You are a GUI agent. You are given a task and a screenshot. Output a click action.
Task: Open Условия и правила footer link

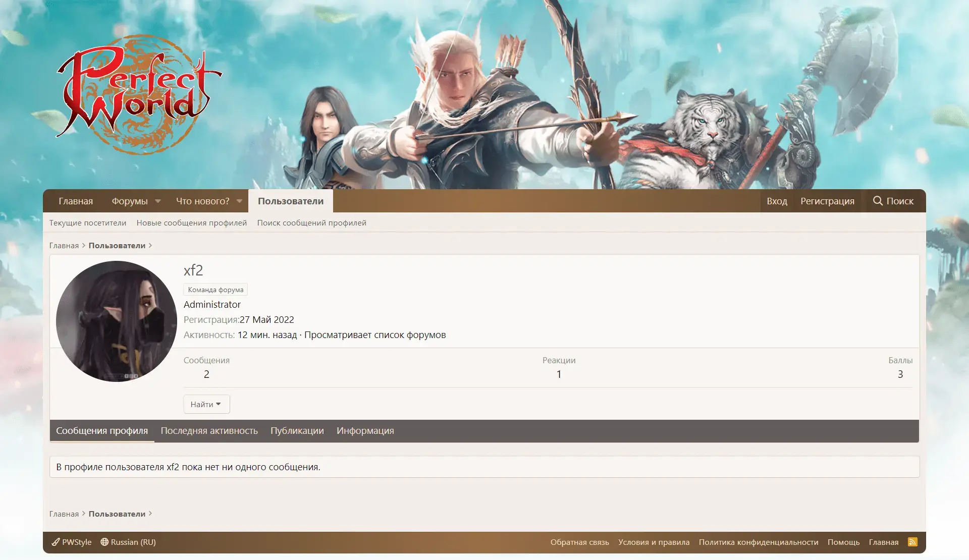[654, 542]
